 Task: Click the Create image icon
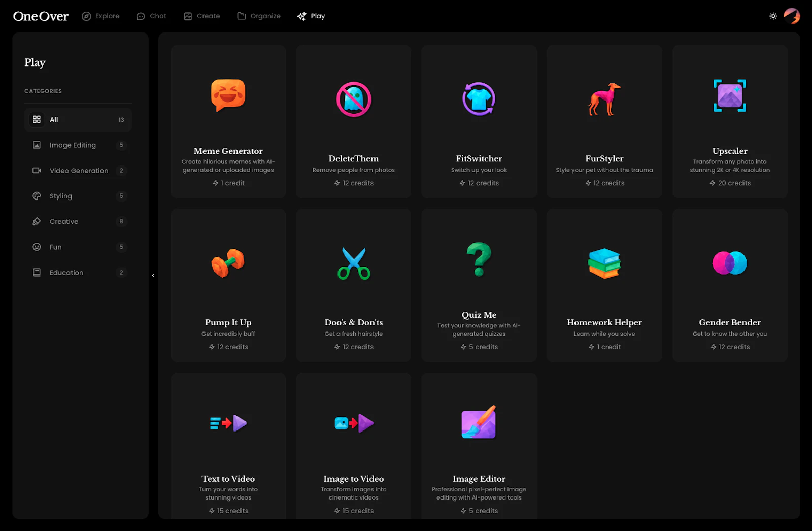coord(188,16)
